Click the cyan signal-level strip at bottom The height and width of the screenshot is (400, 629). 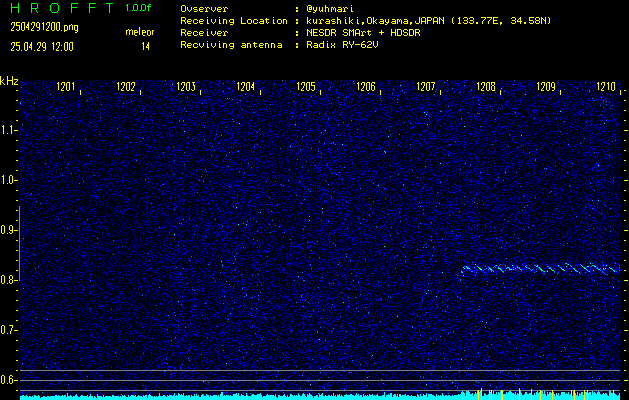click(x=320, y=395)
